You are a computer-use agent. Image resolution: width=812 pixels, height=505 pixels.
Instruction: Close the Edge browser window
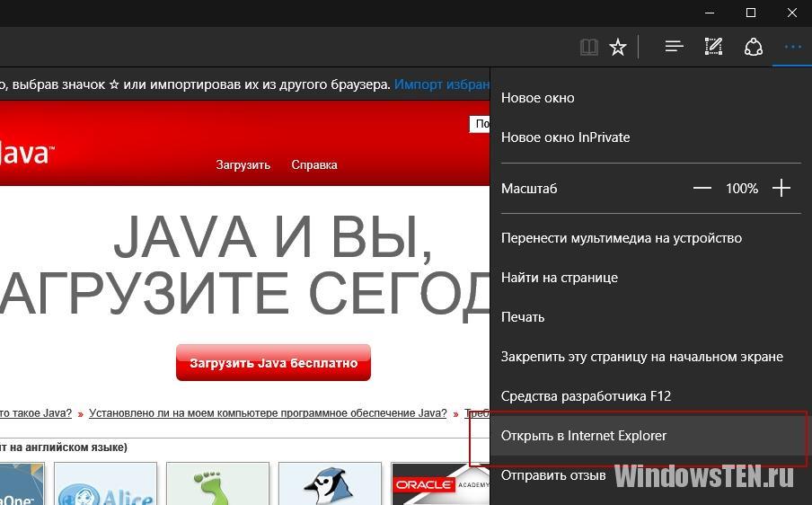pyautogui.click(x=792, y=13)
